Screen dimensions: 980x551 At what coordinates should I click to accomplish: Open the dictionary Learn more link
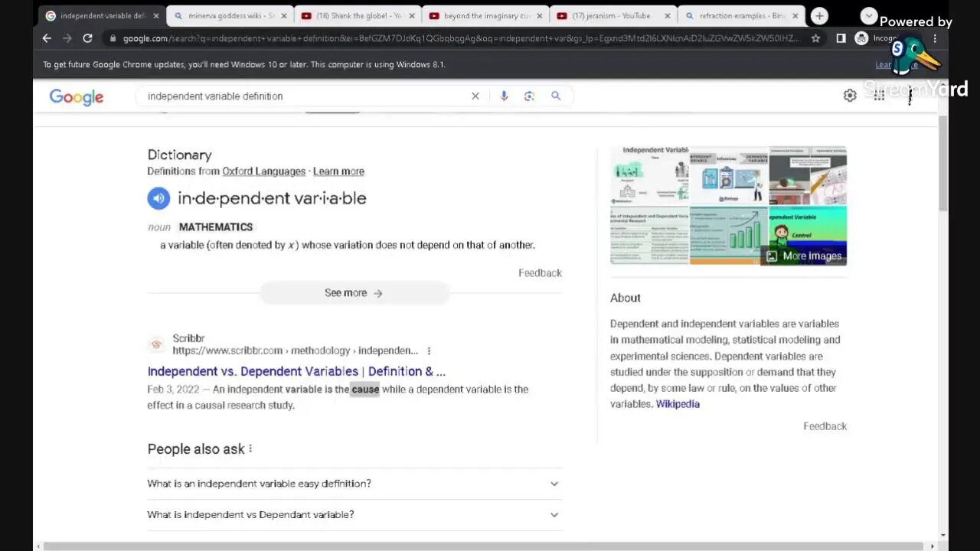338,171
